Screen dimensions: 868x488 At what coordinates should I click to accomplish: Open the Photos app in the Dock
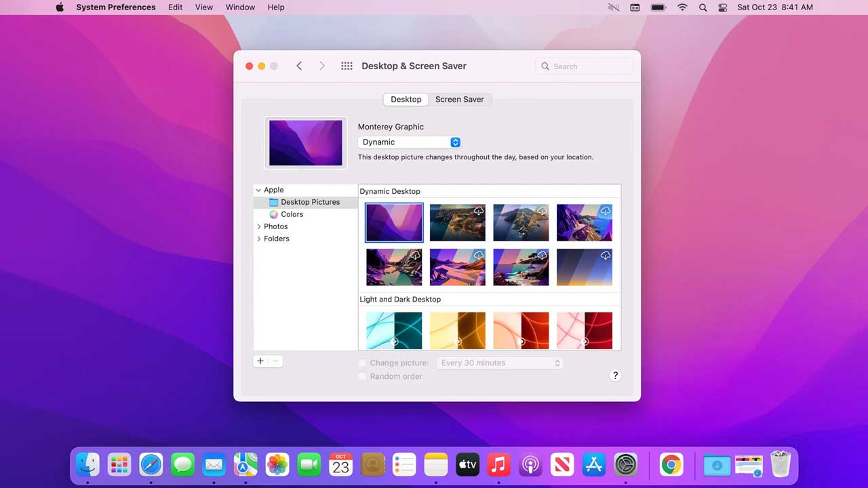point(277,464)
